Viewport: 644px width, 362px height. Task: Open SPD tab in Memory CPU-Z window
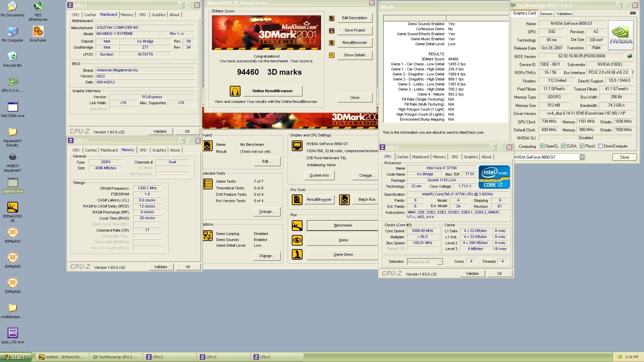click(143, 150)
